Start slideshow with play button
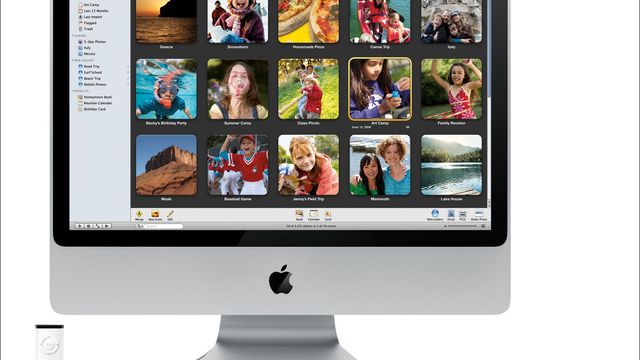640x360 pixels. 107,226
